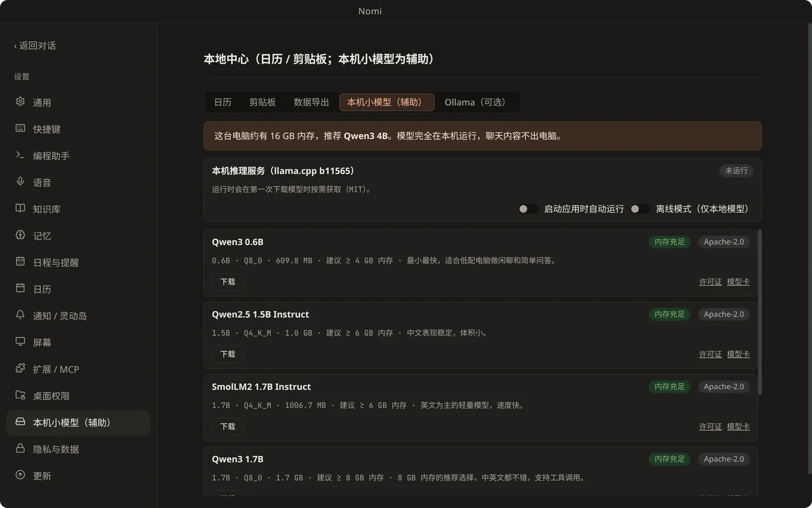Viewport: 812px width, 508px height.
Task: Click the 未运行 status badge
Action: pyautogui.click(x=737, y=171)
